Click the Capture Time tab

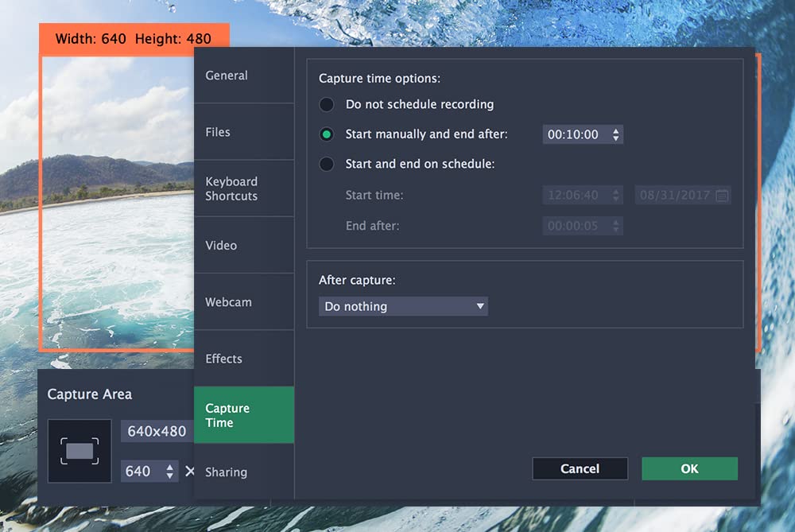[243, 415]
